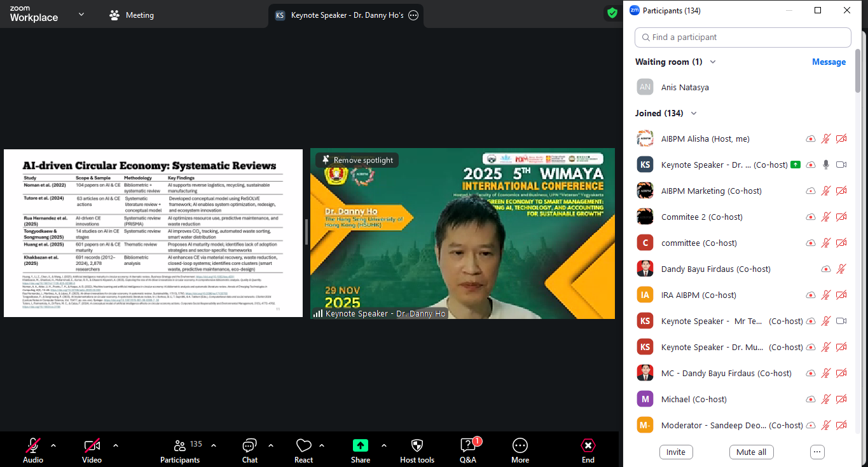
Task: Click the red End meeting icon
Action: (588, 446)
